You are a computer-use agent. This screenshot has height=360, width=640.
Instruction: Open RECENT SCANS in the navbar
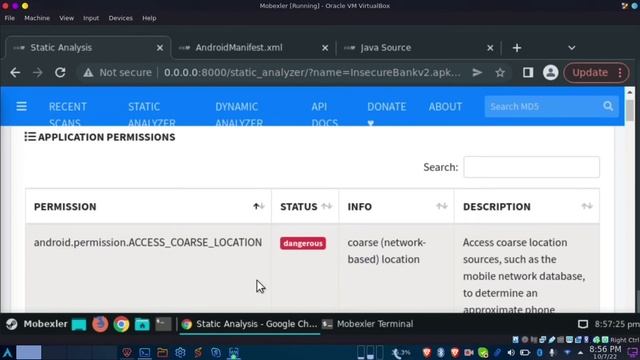67,115
